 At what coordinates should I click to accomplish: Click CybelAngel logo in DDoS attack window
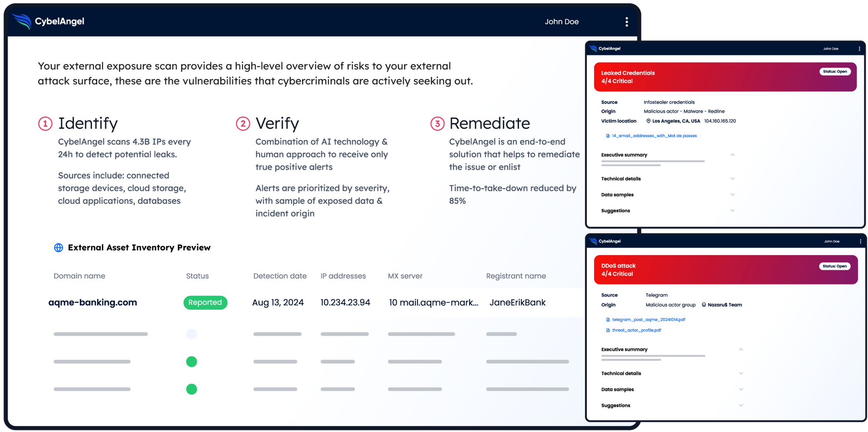(x=605, y=241)
